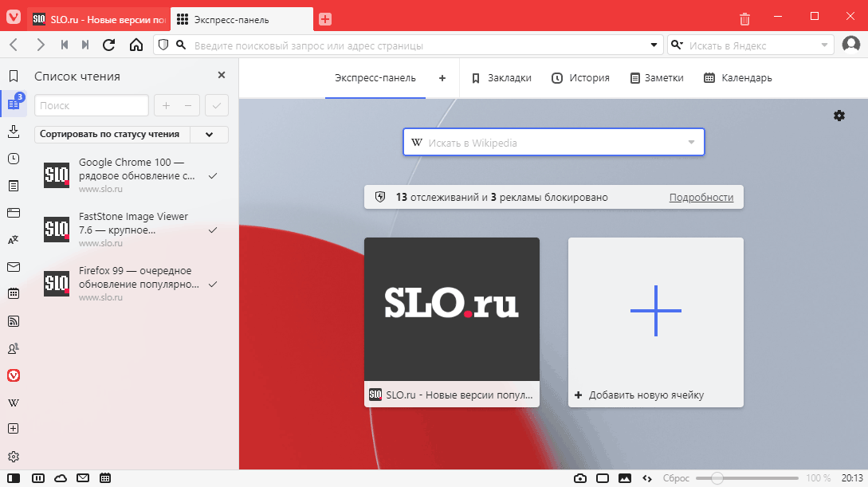Toggle read status of Google Chrome 100 article
Image resolution: width=868 pixels, height=487 pixels.
(x=213, y=176)
